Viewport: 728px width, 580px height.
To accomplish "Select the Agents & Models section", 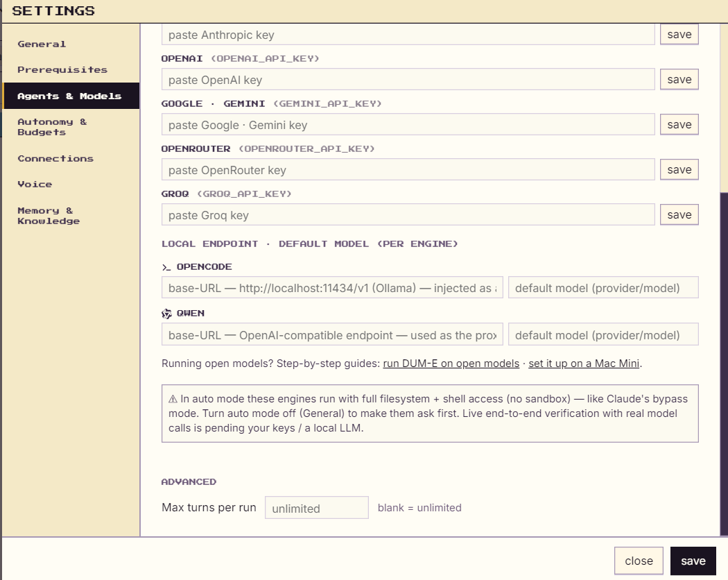I will tap(71, 96).
